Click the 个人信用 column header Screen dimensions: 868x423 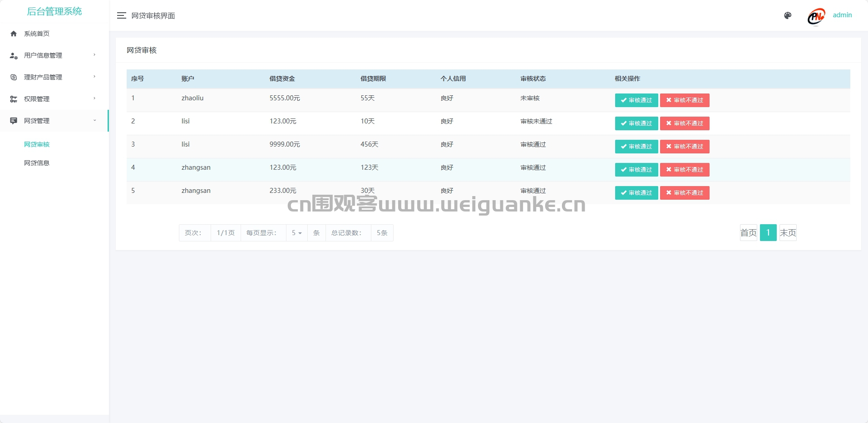(453, 79)
